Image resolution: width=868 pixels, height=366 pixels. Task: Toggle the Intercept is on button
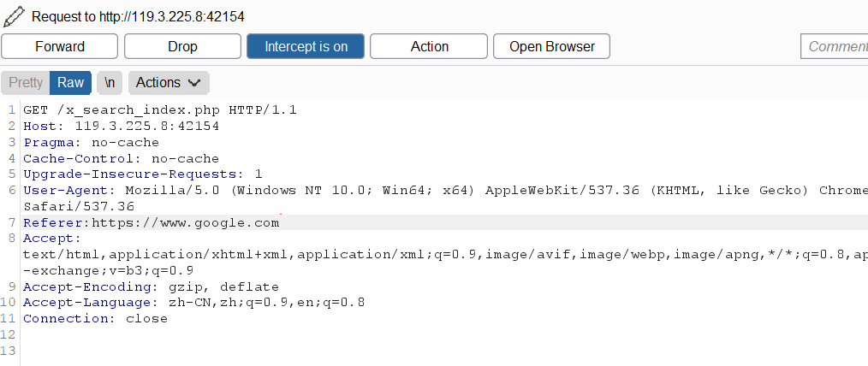[x=306, y=46]
